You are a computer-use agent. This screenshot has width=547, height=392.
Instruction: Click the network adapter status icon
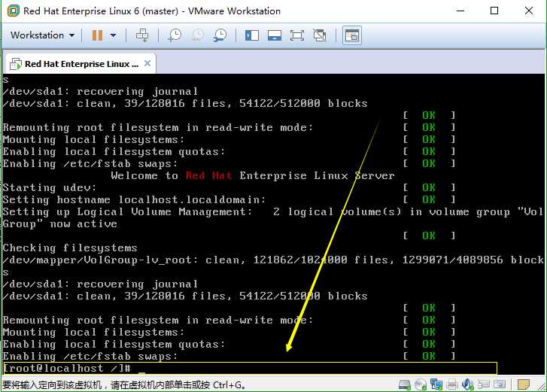click(x=436, y=384)
